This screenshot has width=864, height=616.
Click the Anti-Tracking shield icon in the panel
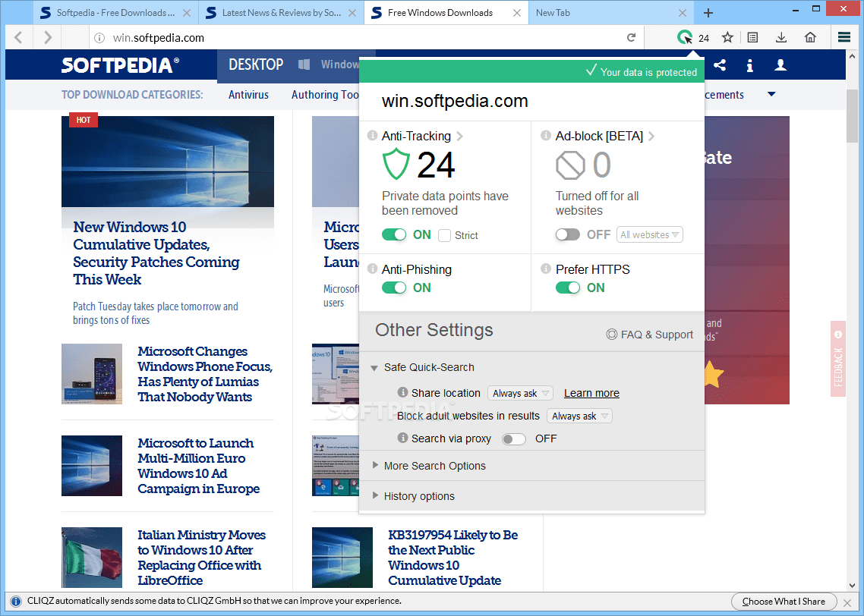point(396,164)
